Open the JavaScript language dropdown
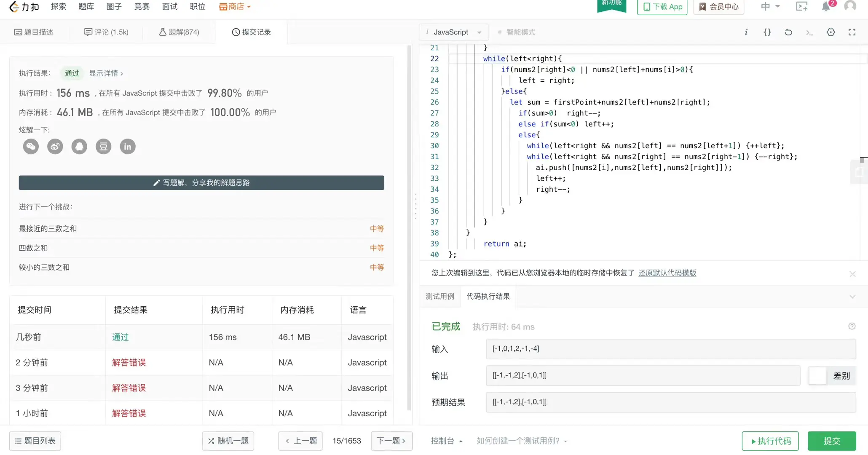 (x=454, y=32)
